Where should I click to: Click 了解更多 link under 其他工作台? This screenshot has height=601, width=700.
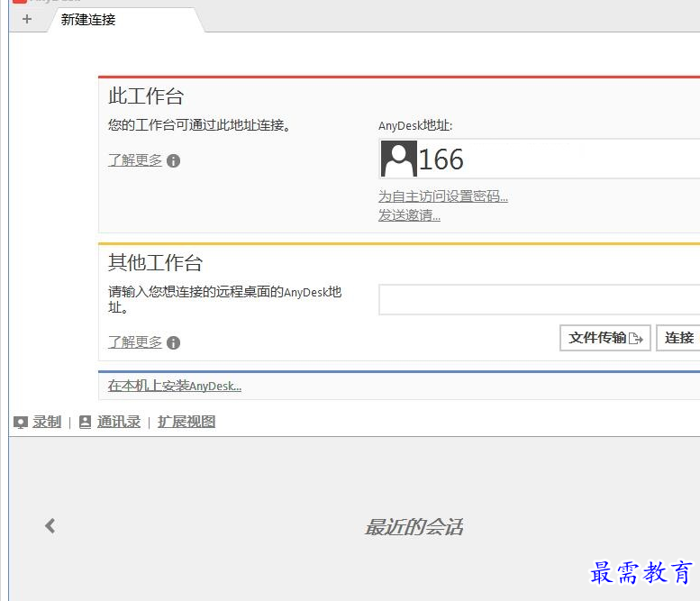(x=135, y=342)
